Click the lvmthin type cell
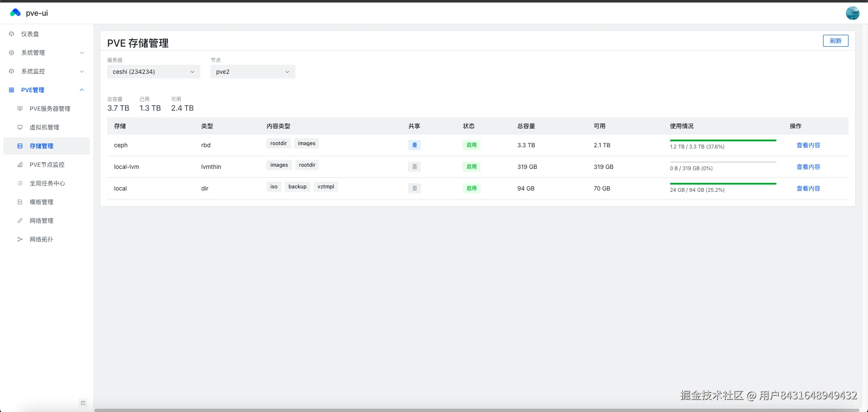The image size is (868, 412). click(x=211, y=167)
